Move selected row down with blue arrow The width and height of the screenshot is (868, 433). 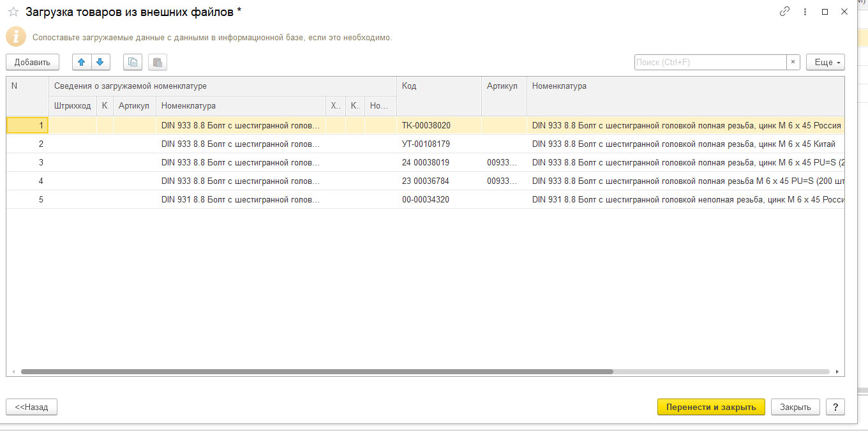point(100,62)
